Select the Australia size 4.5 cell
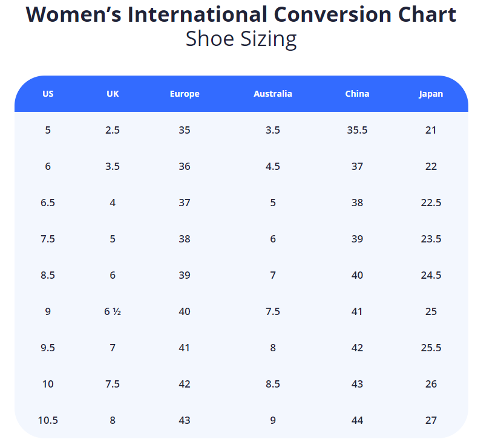 coord(272,166)
